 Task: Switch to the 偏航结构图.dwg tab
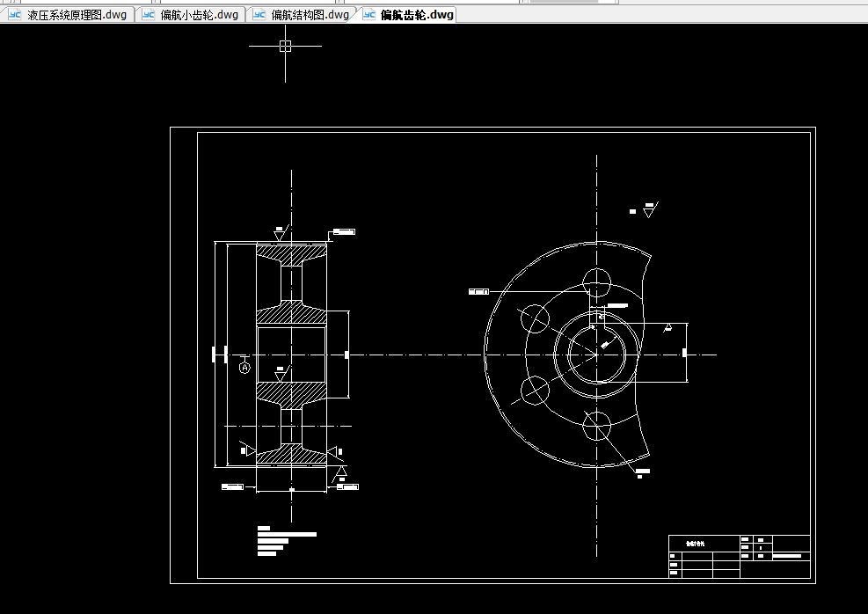click(301, 15)
